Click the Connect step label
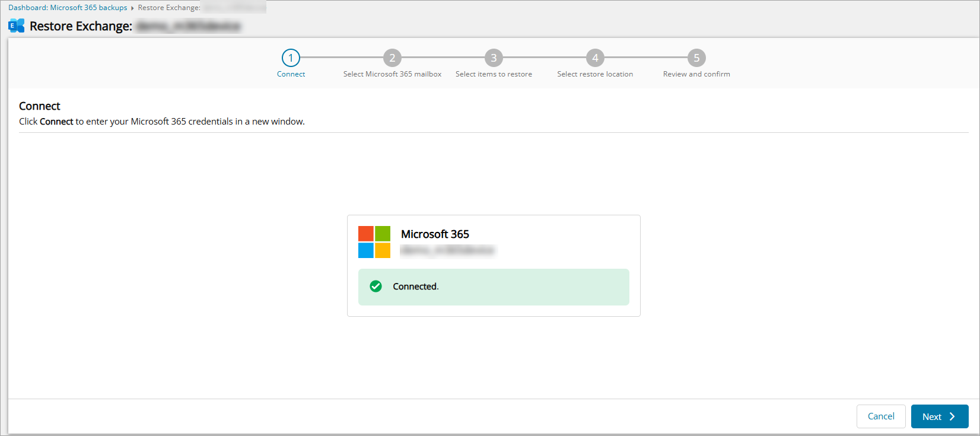The image size is (980, 436). pyautogui.click(x=291, y=74)
